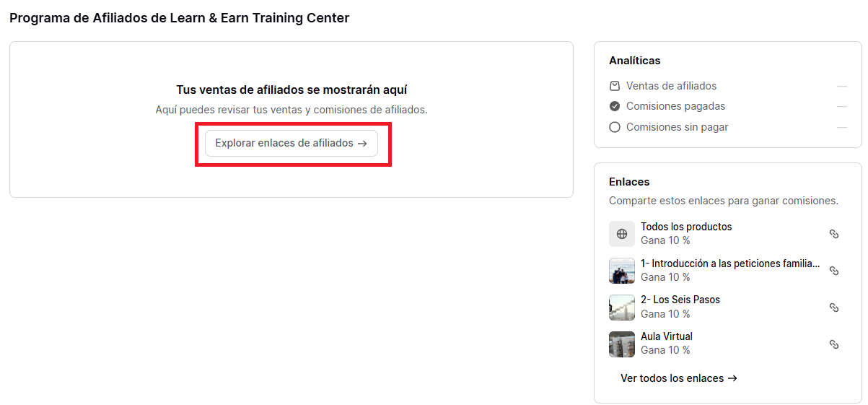Click the Aula Virtual link title
Viewport: 868px width, 405px height.
(x=667, y=336)
